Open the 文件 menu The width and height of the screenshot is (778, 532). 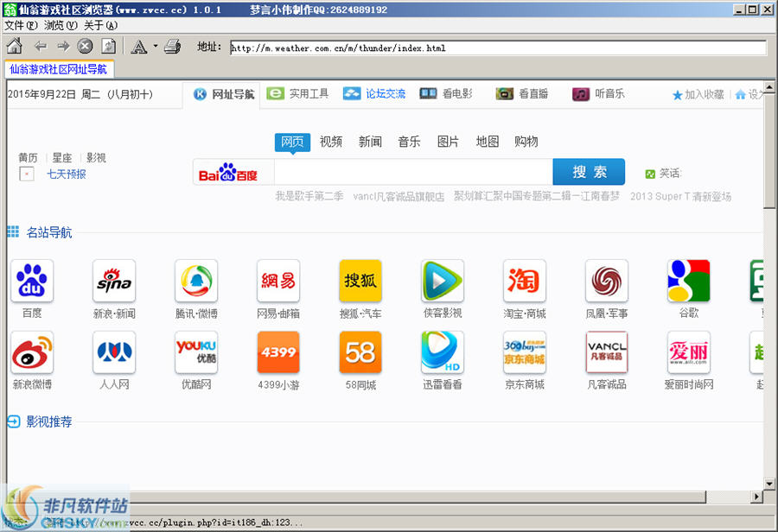coord(21,25)
